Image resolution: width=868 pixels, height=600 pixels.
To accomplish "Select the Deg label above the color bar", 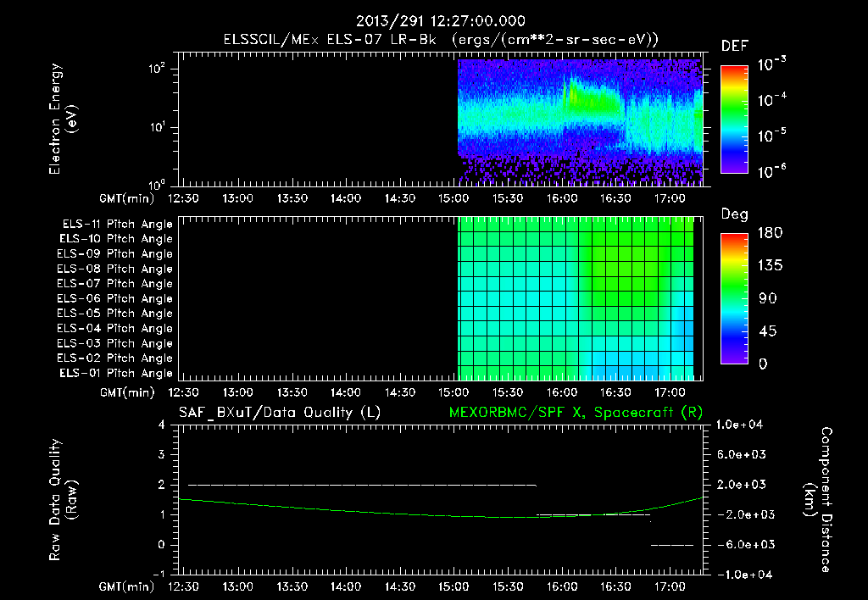I will [x=735, y=214].
